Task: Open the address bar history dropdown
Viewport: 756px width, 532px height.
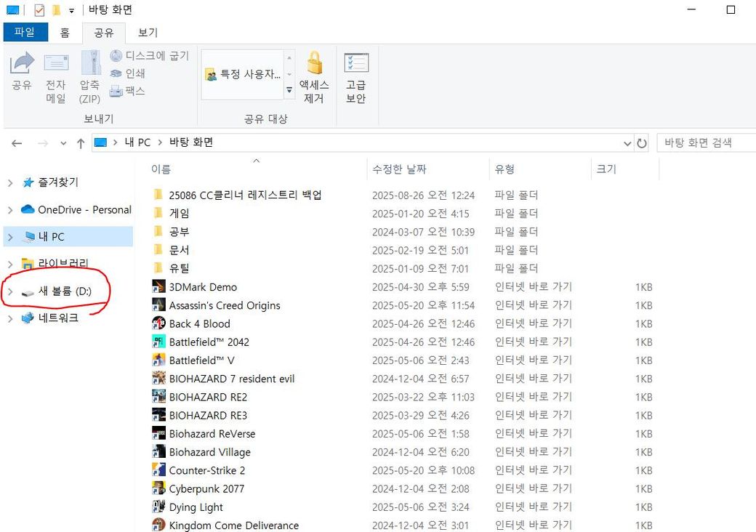Action: coord(627,143)
